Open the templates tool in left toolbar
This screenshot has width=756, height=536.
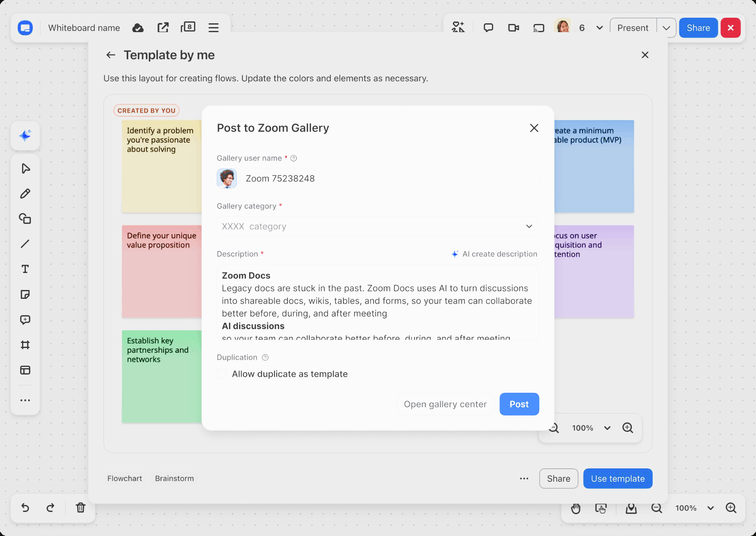click(25, 370)
